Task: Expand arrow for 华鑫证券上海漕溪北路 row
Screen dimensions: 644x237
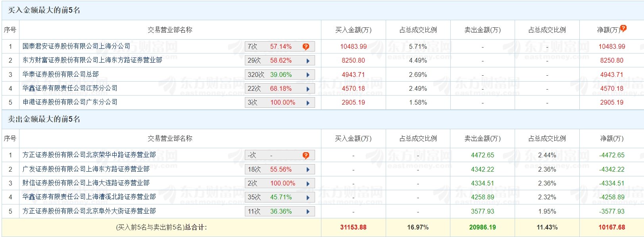Action: (x=308, y=198)
